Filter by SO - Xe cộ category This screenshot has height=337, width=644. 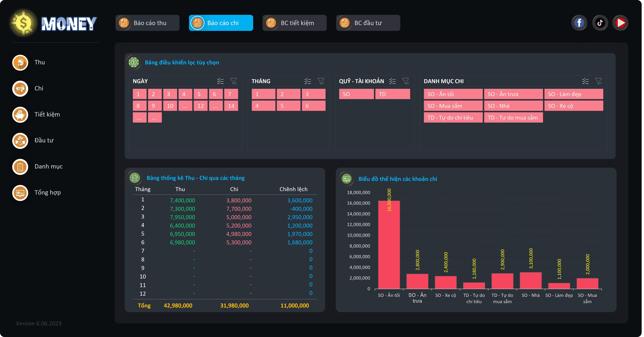[574, 106]
